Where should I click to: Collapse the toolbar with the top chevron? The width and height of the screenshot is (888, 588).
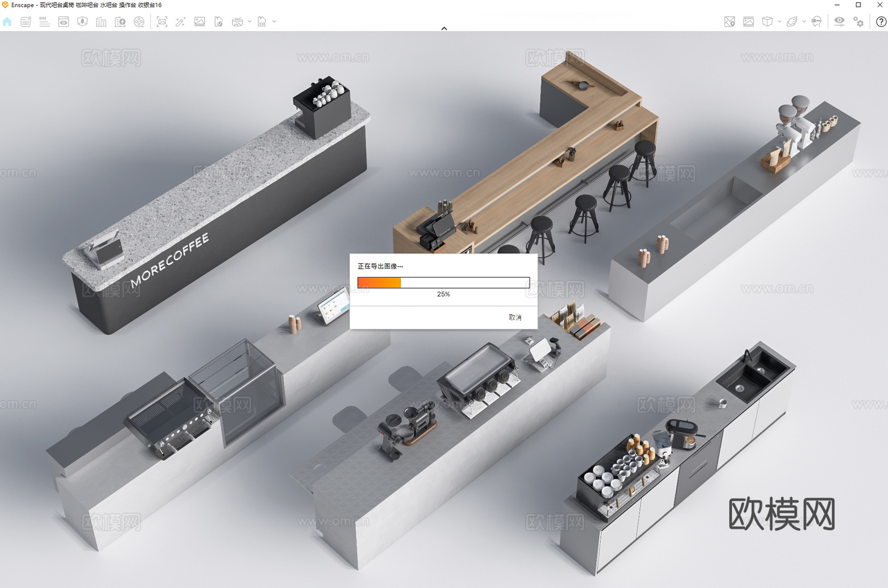(444, 29)
